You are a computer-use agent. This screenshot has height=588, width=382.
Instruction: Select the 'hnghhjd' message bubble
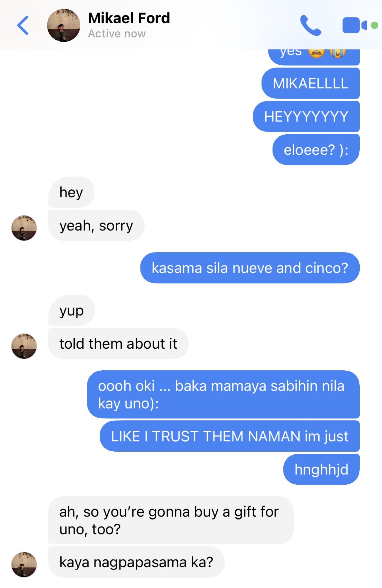tap(321, 470)
